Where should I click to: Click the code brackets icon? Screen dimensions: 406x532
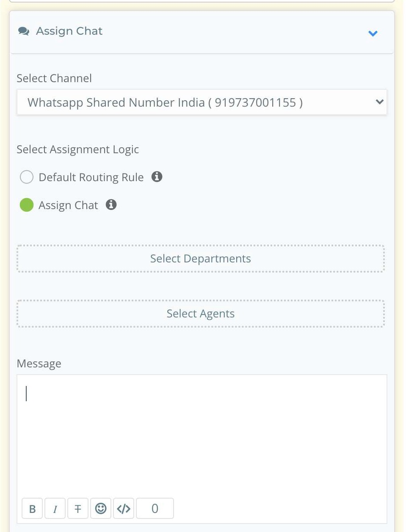pyautogui.click(x=124, y=509)
